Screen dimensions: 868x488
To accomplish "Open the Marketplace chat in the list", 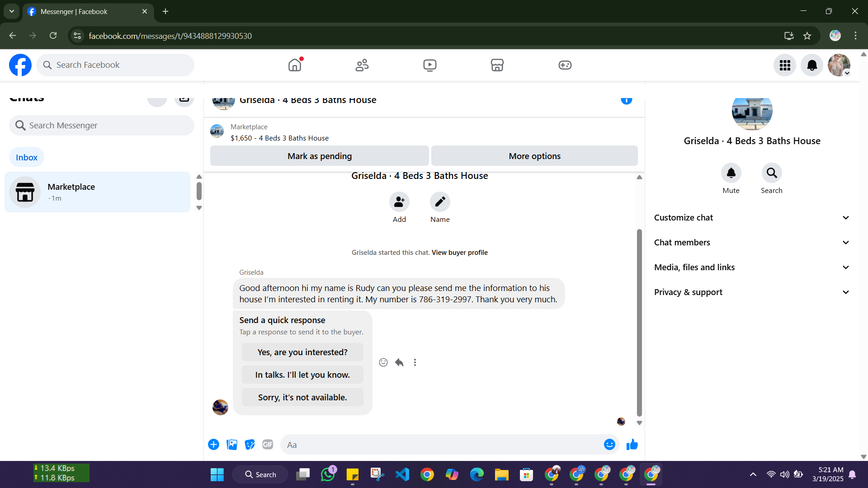I will click(x=97, y=192).
